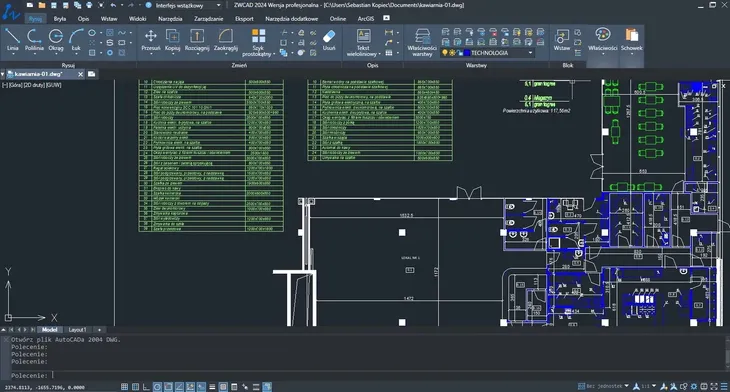
Task: Open the Widoki ribbon tab
Action: pos(137,19)
